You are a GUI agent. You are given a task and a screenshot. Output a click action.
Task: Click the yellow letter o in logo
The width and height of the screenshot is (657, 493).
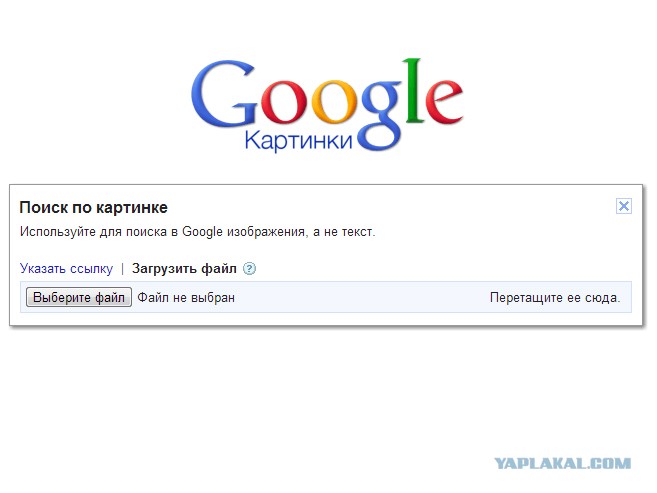click(335, 103)
